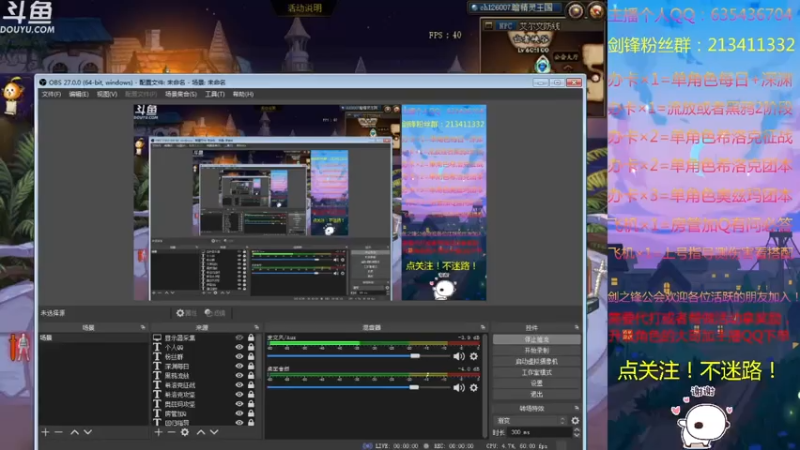Viewport: 800px width, 450px height.
Task: Open the 帮助(H) menu
Action: pyautogui.click(x=243, y=94)
